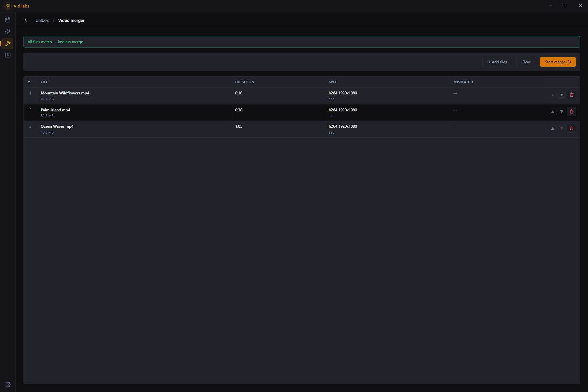Delete Palm Island.mp4 with trash icon
Viewport: 588px width, 392px height.
click(571, 111)
